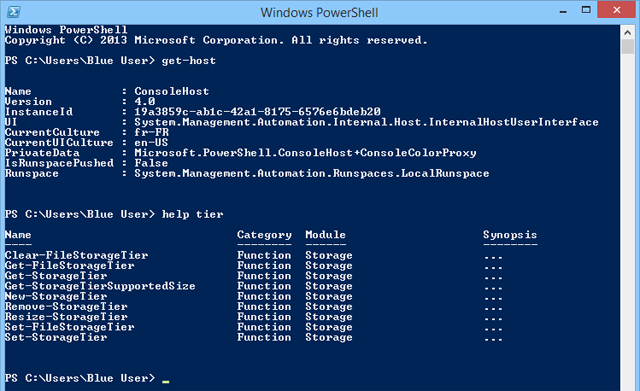The width and height of the screenshot is (640, 391).
Task: Click the vertical scrollbar thumb
Action: (627, 47)
